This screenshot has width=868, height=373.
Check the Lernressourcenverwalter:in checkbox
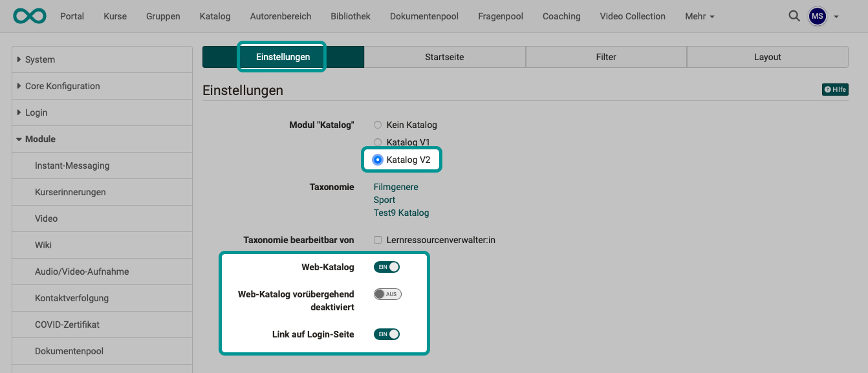pos(378,239)
